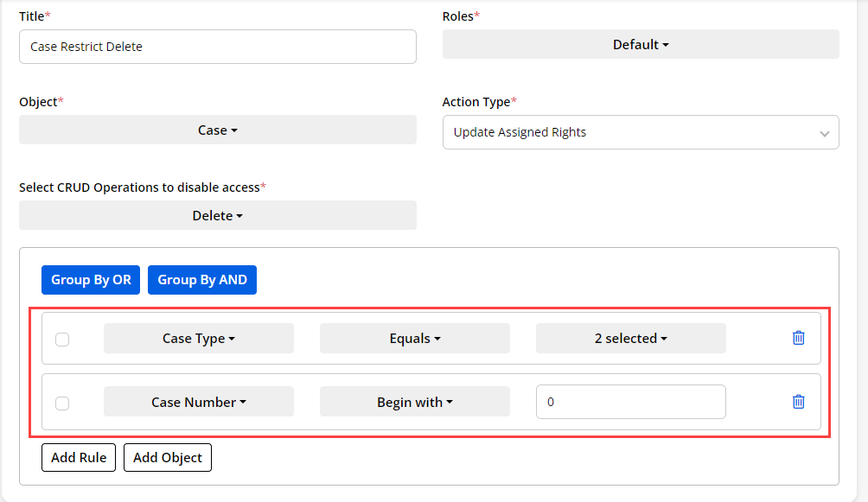
Task: Click the value input containing 0
Action: point(631,402)
